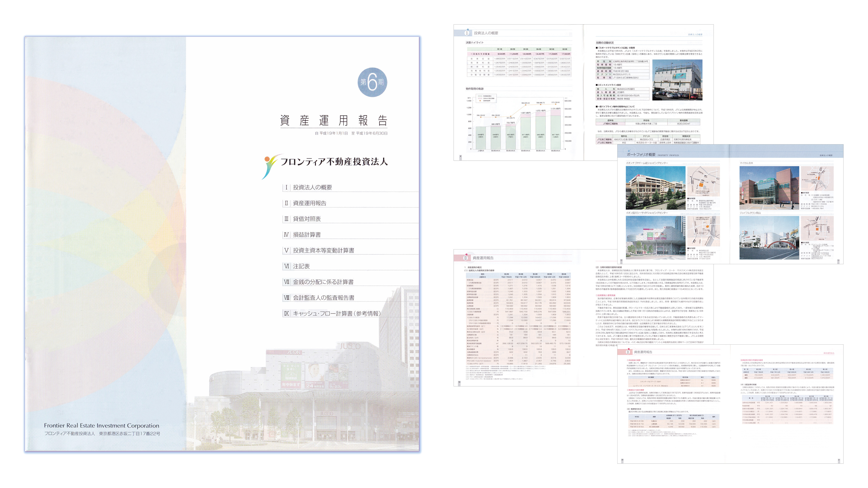This screenshot has height=488, width=868.
Task: Click the circled Ⅰ icon in 投資法人の概要 page header
Action: click(467, 33)
